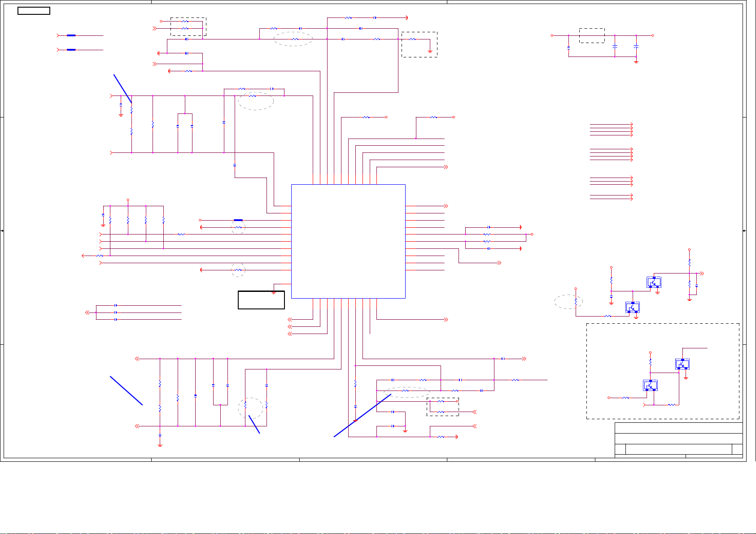
Task: Select the title block table in the sheet corner
Action: (x=678, y=440)
